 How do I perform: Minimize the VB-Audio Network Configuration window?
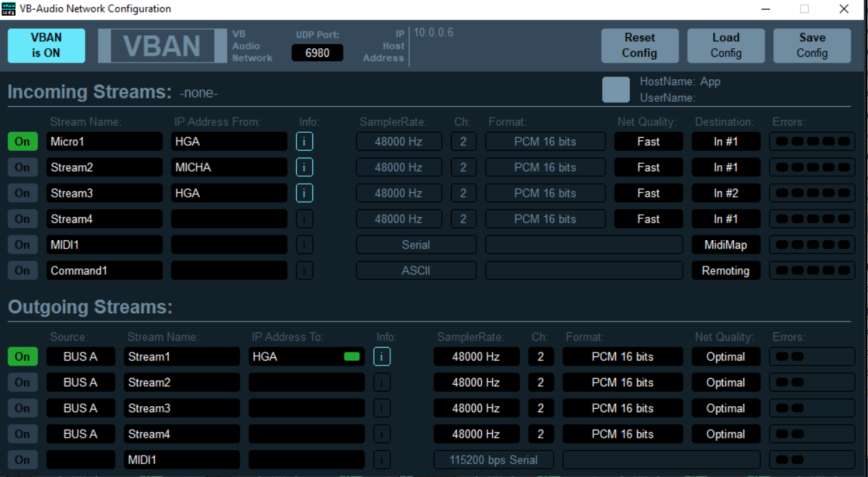coord(766,9)
